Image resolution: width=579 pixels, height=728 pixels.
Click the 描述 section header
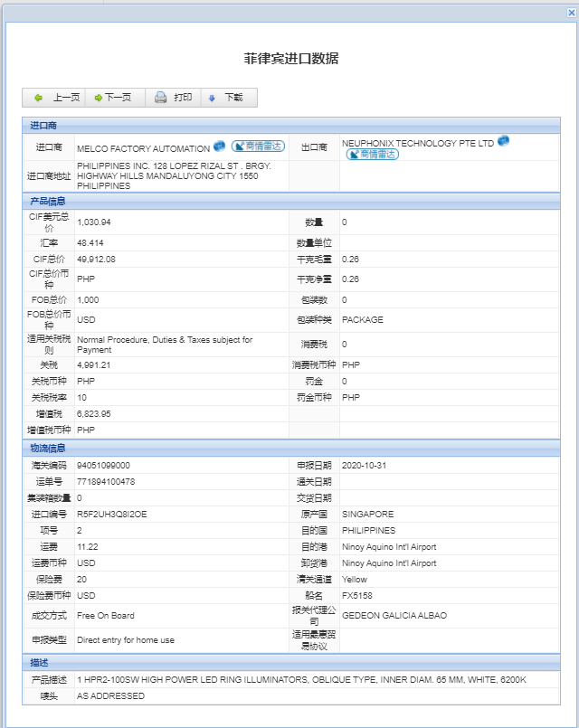click(40, 664)
